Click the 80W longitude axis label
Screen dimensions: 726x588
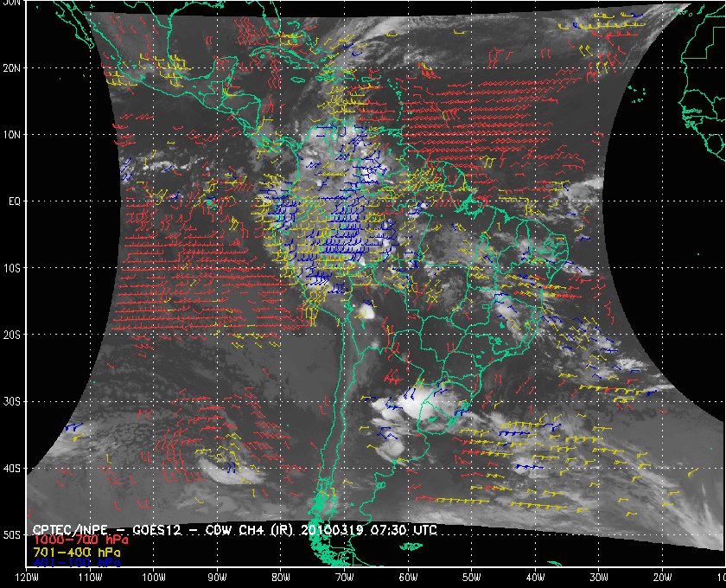(281, 578)
